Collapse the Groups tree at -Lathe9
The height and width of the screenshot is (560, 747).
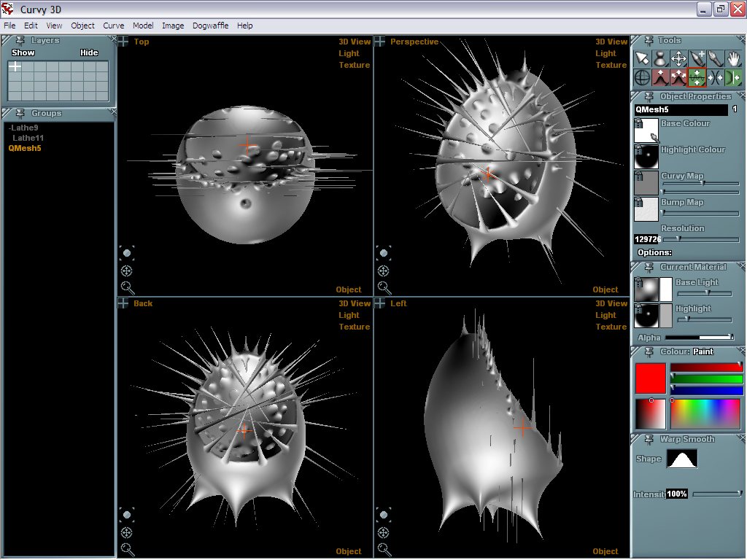[10, 128]
